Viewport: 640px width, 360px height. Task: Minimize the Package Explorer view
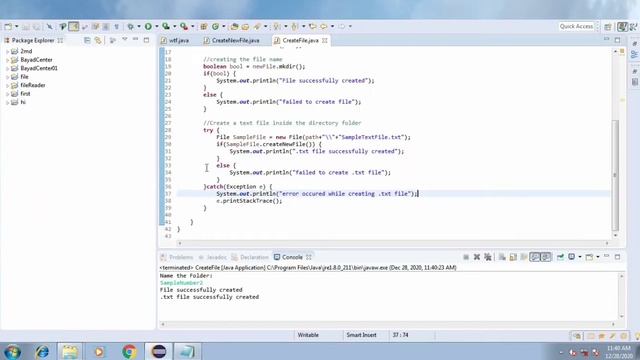pos(136,40)
